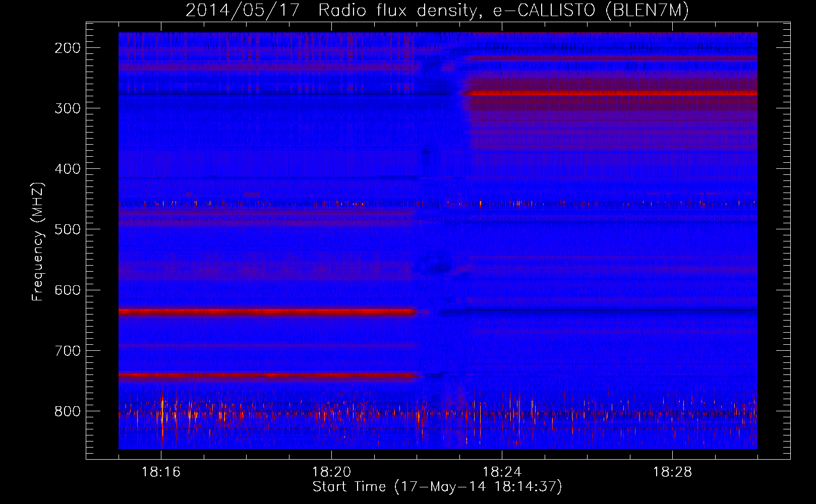
Task: Click the 700 frequency tick label
Action: [68, 350]
